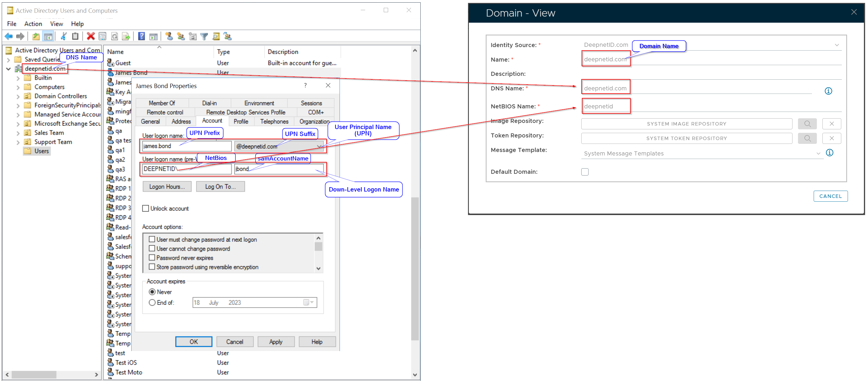Image resolution: width=868 pixels, height=381 pixels.
Task: Click the Cut scissors toolbar icon
Action: [x=64, y=36]
